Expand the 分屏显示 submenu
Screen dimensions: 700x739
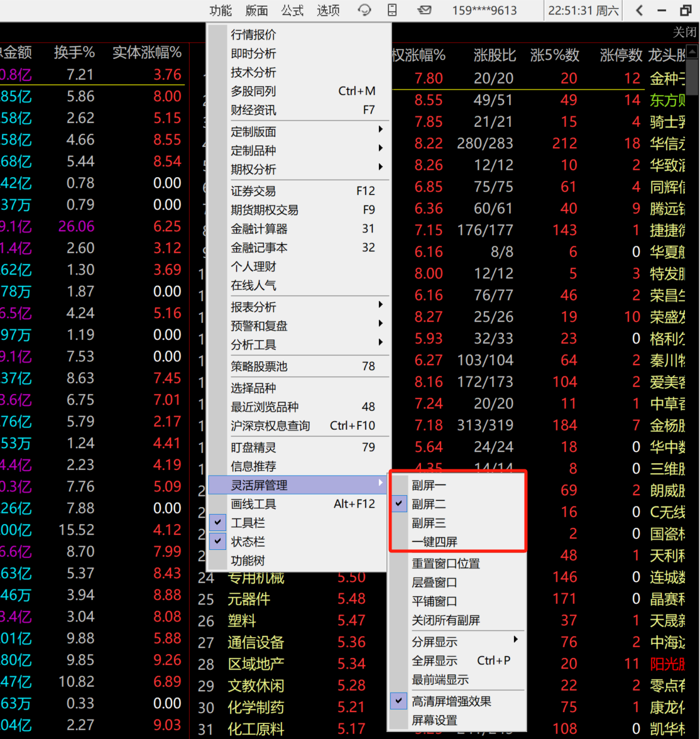(457, 642)
